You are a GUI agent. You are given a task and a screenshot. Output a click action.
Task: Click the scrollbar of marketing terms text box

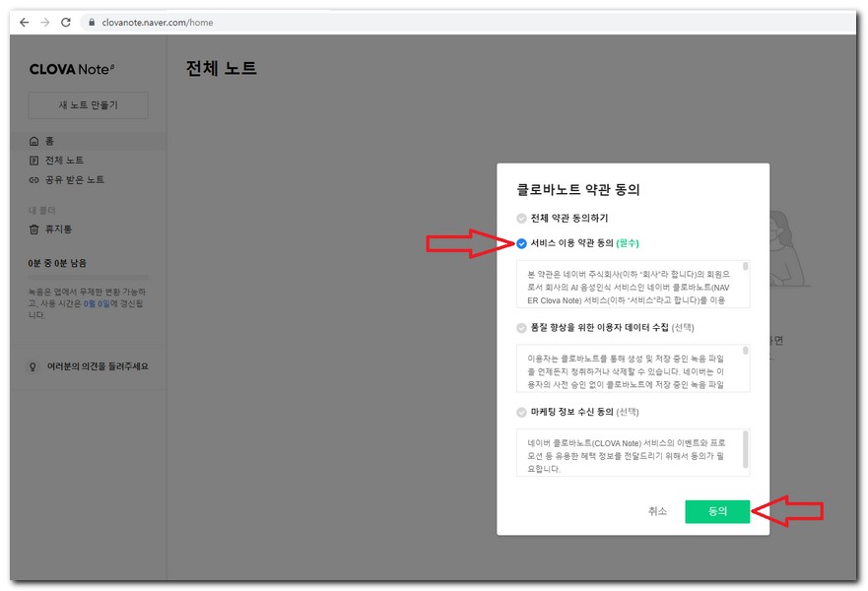click(x=746, y=448)
